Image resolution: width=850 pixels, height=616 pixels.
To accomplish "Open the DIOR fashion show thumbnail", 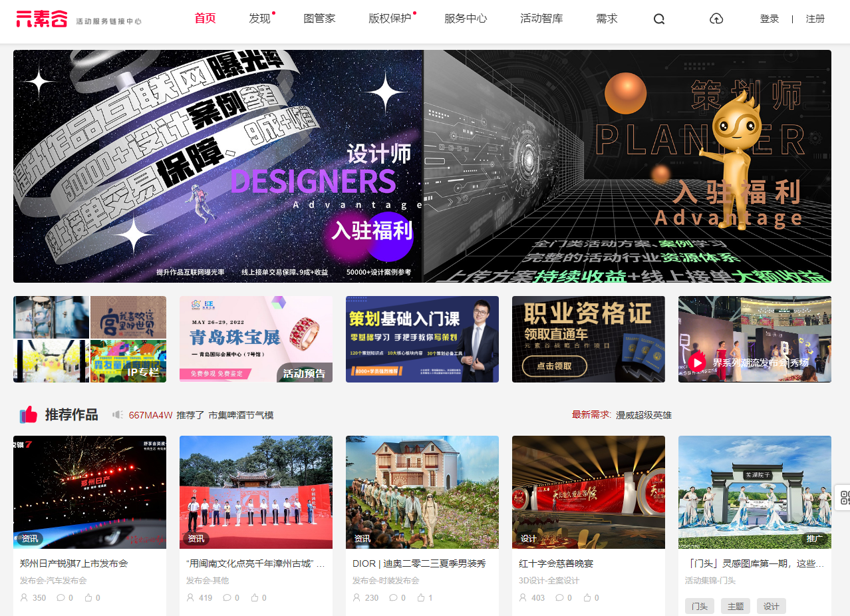I will tap(422, 492).
